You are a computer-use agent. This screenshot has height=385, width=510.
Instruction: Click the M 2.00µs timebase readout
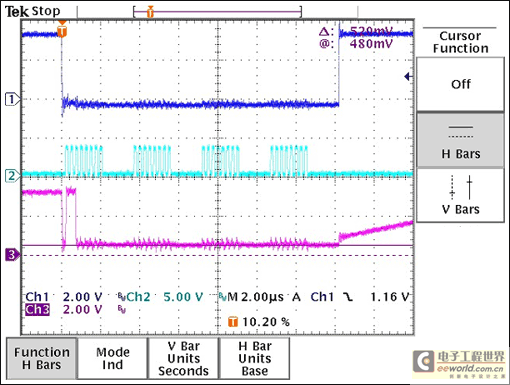pyautogui.click(x=256, y=297)
